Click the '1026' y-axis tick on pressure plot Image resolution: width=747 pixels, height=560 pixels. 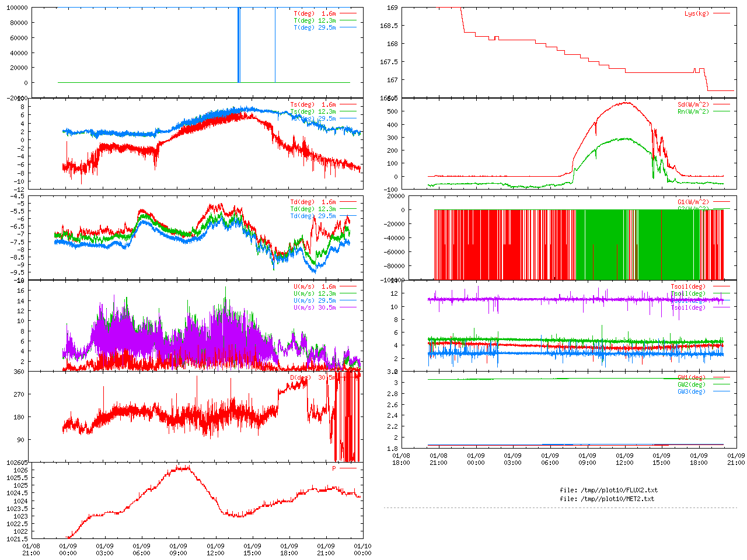[20, 470]
